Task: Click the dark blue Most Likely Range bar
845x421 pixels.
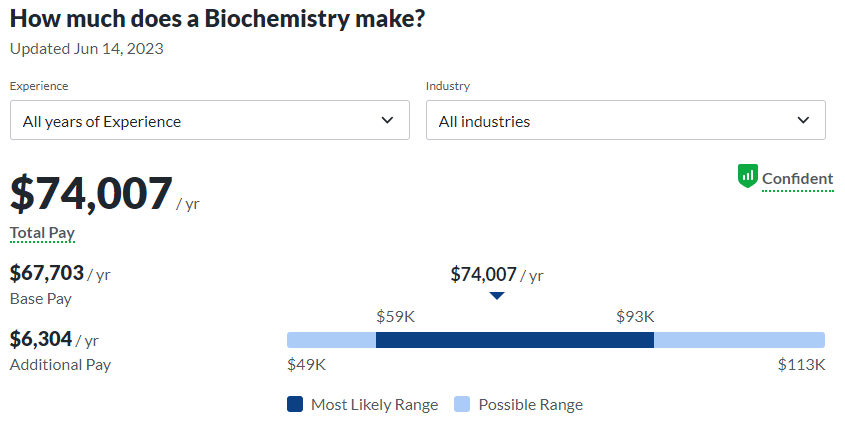Action: click(x=514, y=340)
